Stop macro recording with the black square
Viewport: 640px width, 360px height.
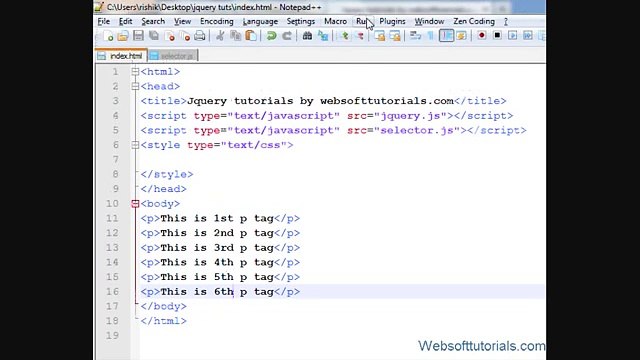(x=497, y=36)
